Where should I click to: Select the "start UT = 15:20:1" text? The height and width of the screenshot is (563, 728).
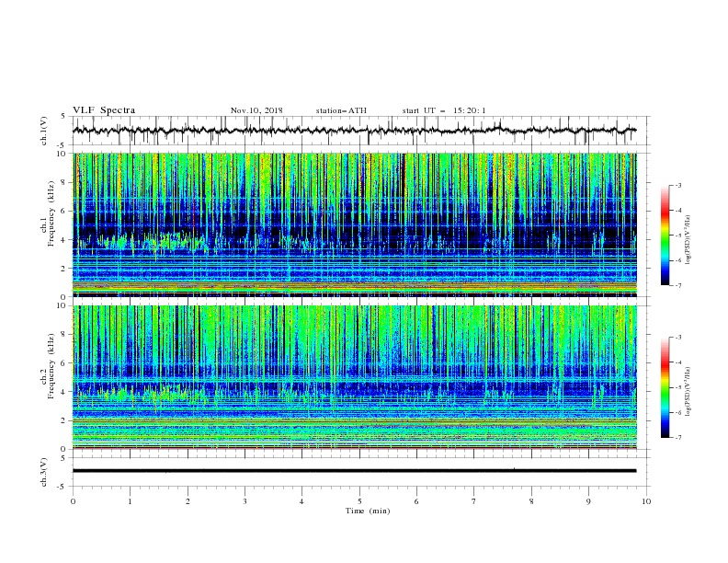pos(444,110)
